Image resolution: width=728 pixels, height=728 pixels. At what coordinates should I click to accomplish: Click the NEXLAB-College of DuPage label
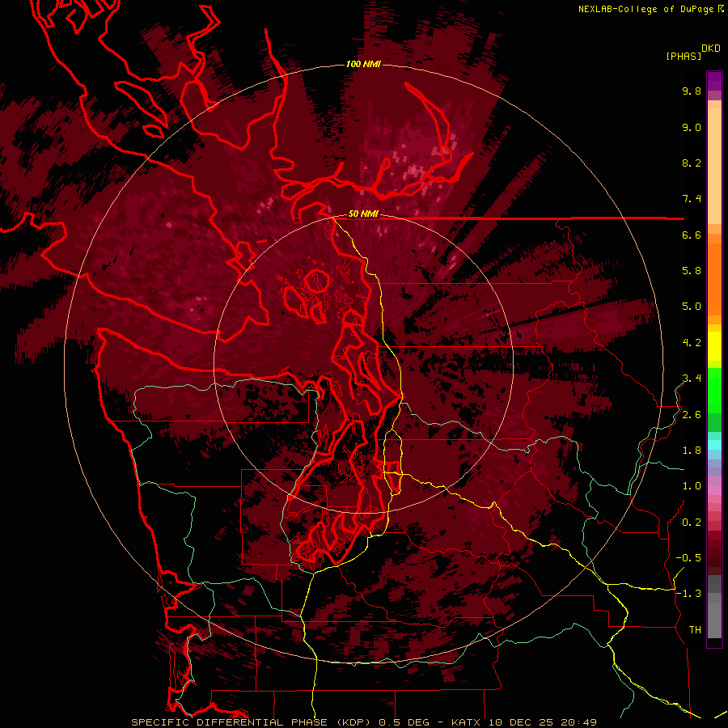[x=648, y=9]
